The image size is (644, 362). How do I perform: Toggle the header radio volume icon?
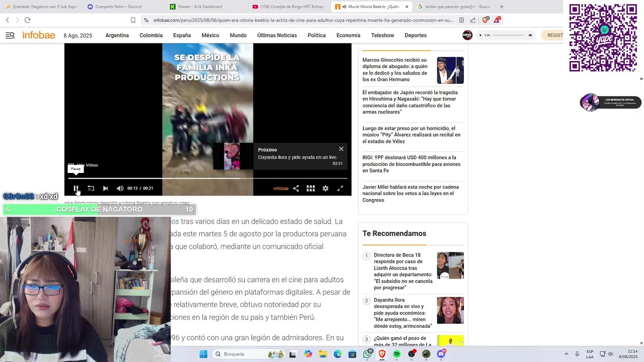click(530, 35)
